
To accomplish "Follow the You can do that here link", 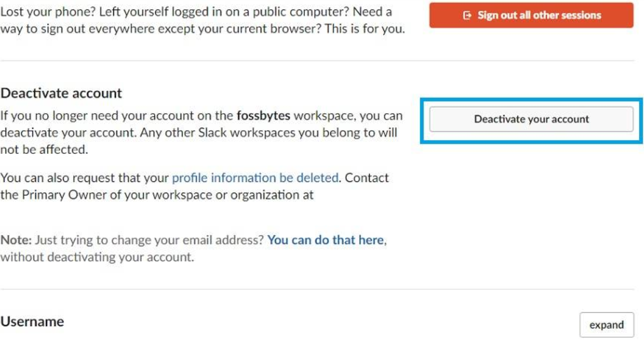I will pos(326,240).
